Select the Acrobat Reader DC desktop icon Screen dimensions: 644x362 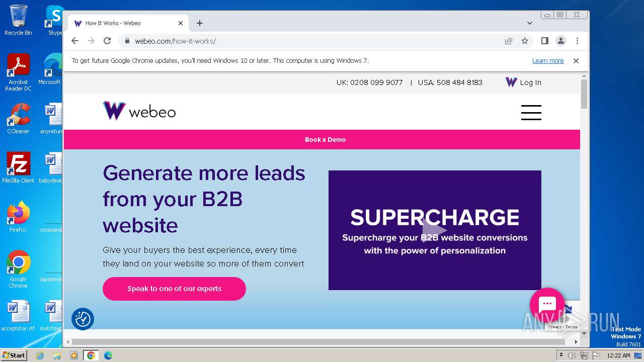click(18, 72)
